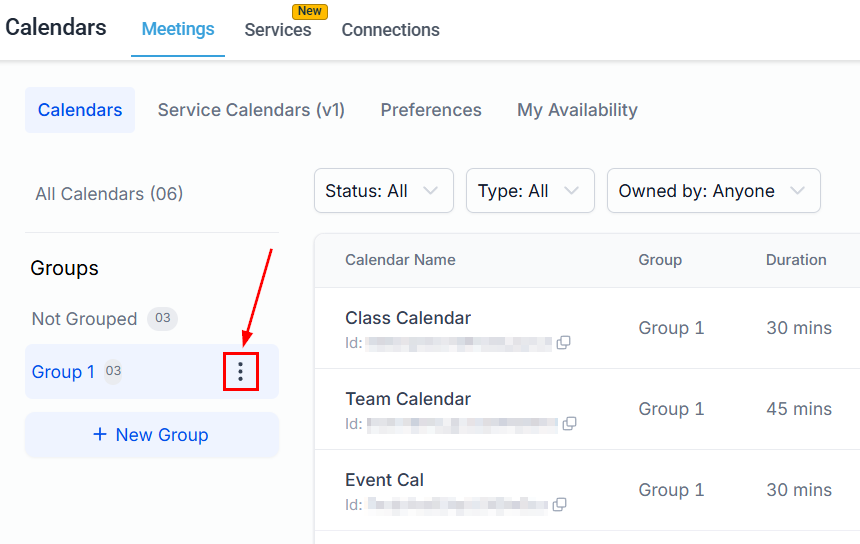Click the Group 1 03 count badge
Screen dimensions: 860x544
[114, 371]
